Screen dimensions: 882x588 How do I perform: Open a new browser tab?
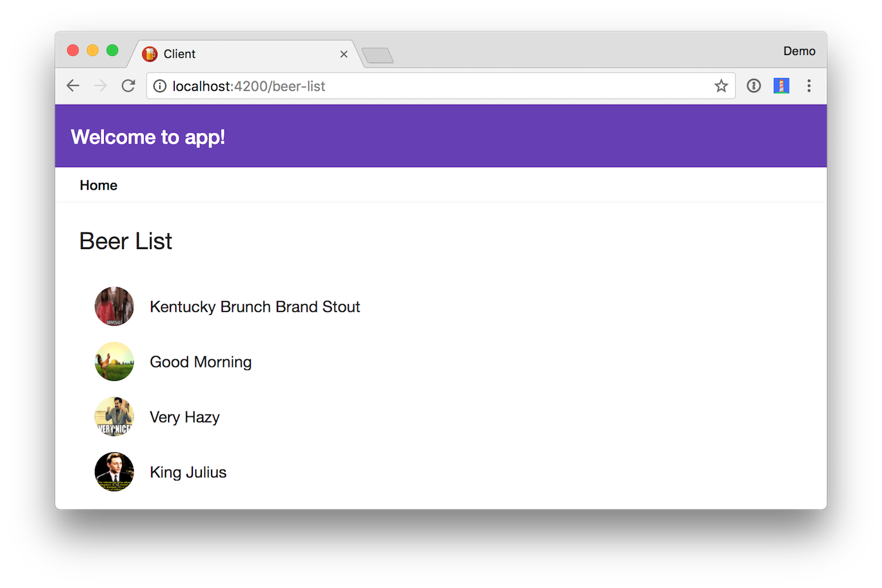coord(378,55)
